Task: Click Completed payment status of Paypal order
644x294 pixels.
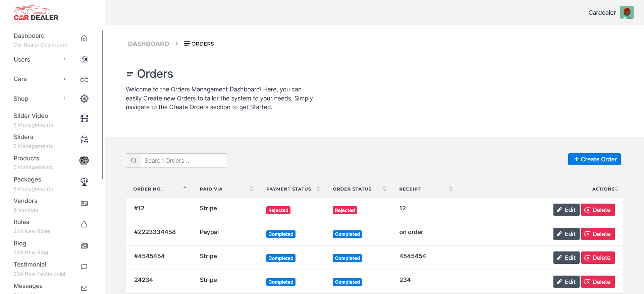Action: pos(281,234)
